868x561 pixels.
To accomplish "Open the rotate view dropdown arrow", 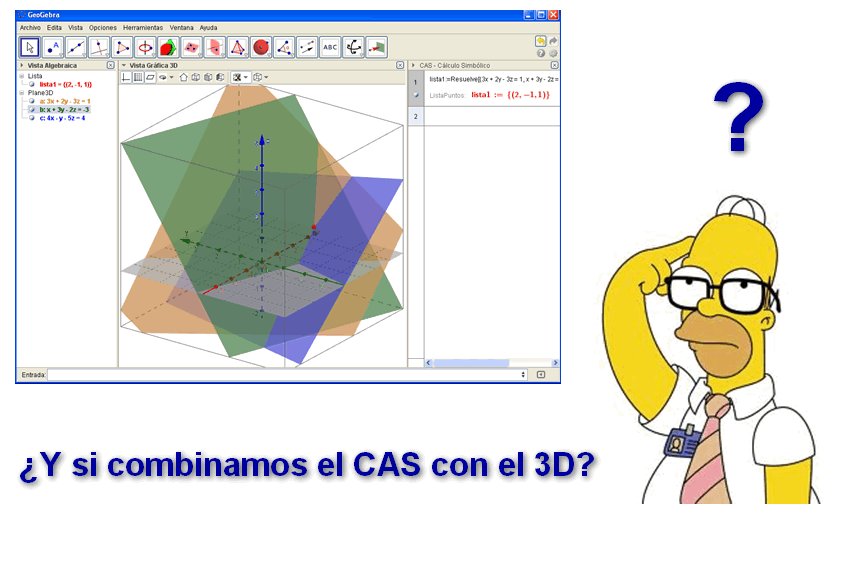I will click(x=172, y=78).
